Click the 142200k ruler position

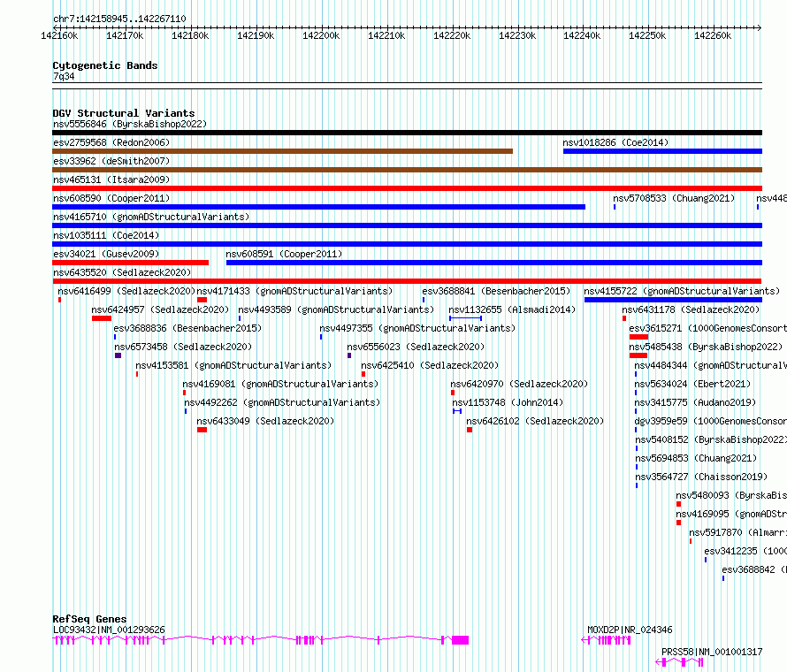tap(321, 35)
